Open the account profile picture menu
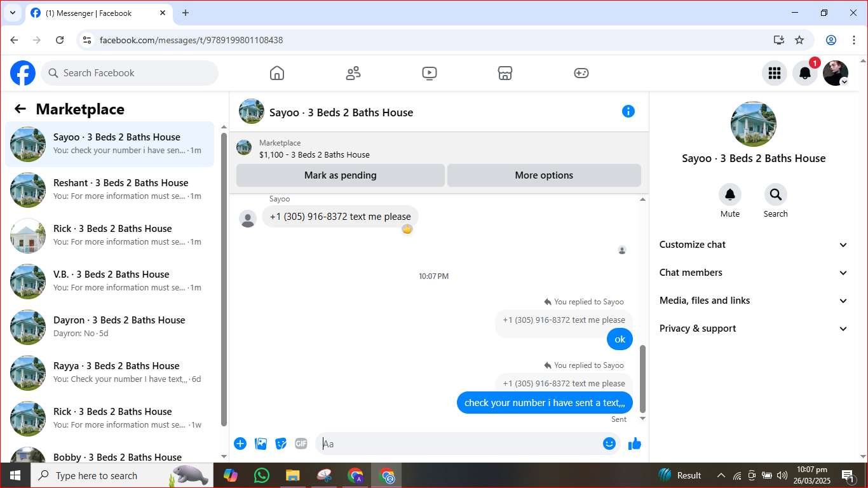The height and width of the screenshot is (488, 868). click(x=836, y=73)
